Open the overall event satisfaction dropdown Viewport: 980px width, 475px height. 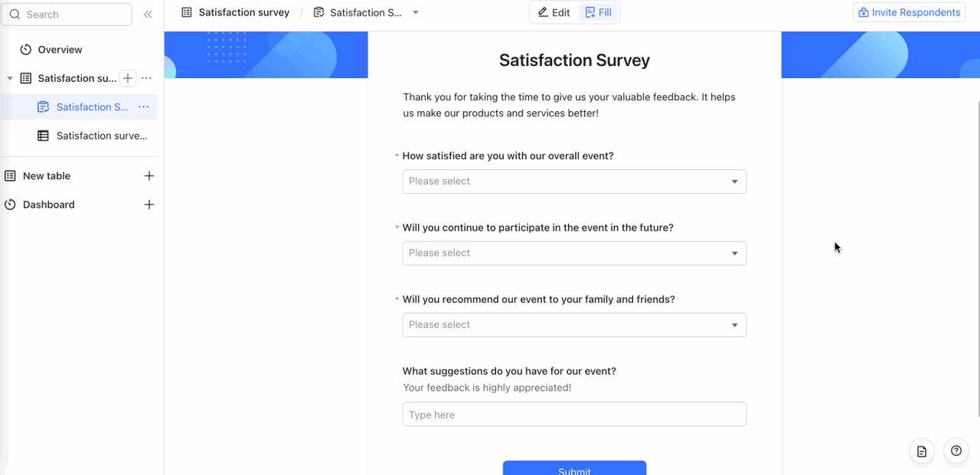[x=574, y=182]
